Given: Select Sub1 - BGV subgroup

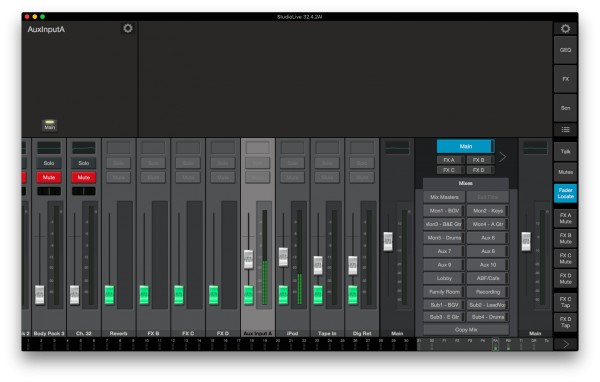Looking at the screenshot, I should (444, 305).
